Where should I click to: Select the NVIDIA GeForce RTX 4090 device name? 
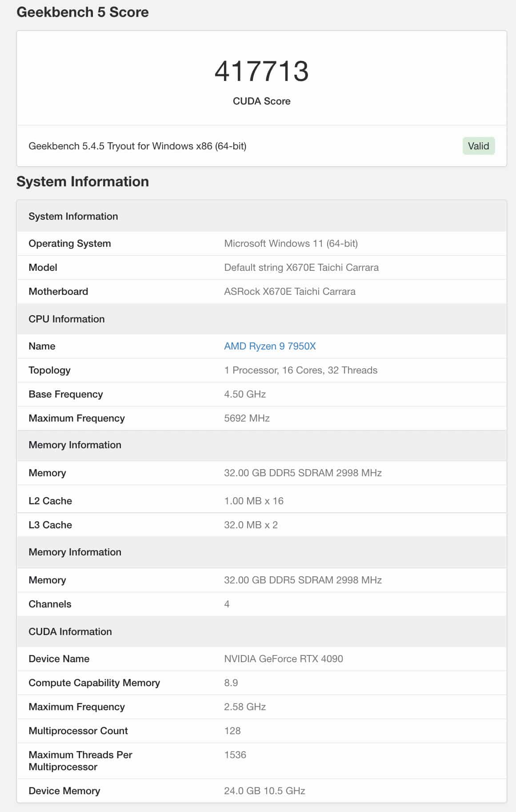click(283, 659)
